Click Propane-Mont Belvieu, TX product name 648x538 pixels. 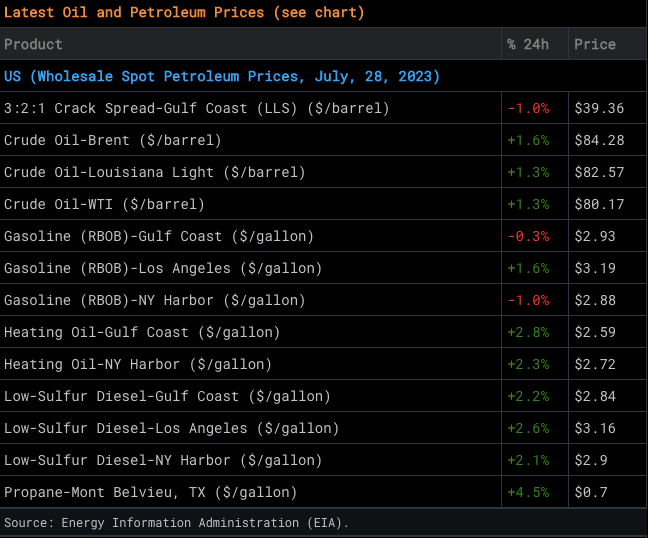pos(150,493)
